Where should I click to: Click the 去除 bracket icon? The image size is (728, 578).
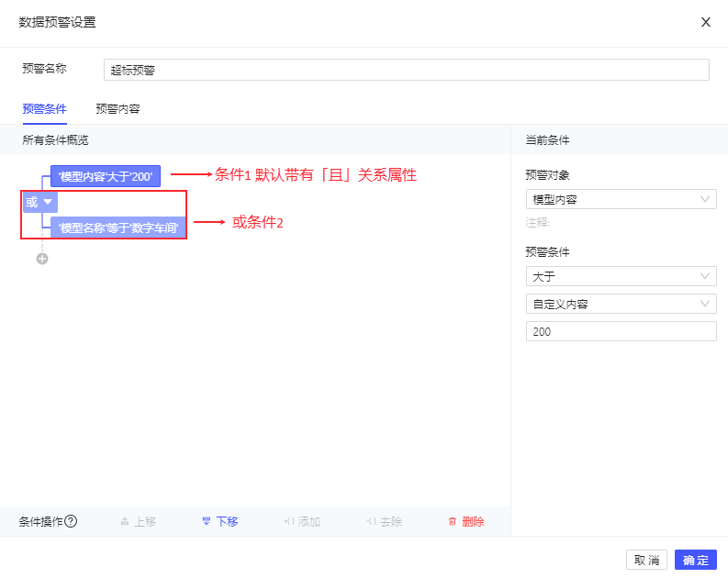pos(371,521)
